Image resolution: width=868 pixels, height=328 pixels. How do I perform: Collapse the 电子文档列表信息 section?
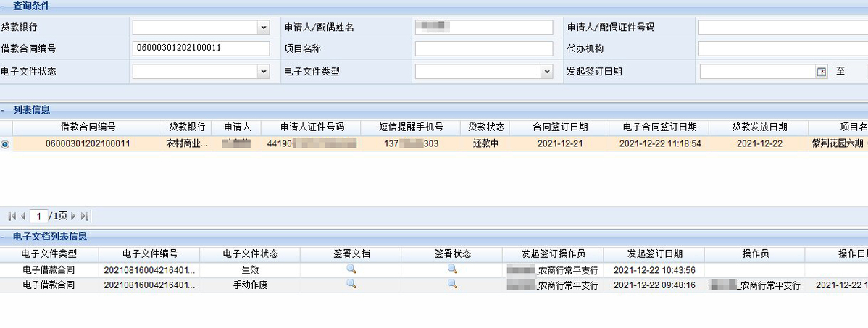(x=4, y=236)
